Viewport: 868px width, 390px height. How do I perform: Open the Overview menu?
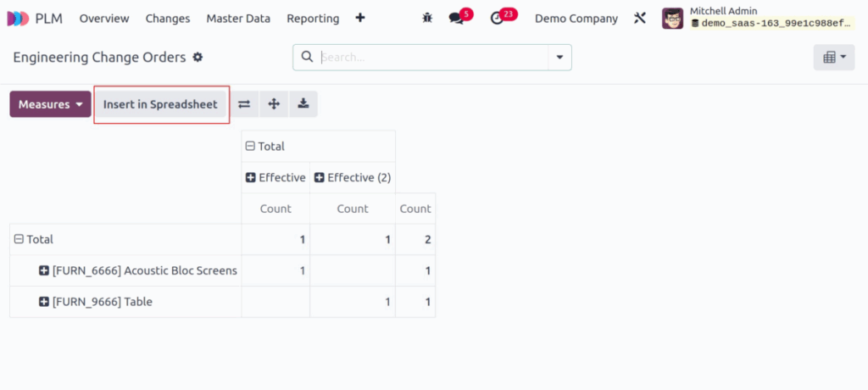[104, 19]
